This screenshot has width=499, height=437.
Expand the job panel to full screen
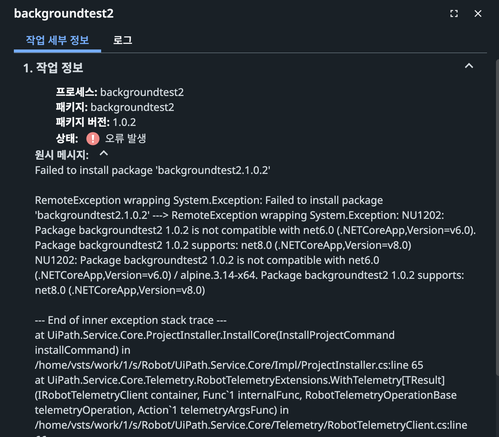coord(454,14)
